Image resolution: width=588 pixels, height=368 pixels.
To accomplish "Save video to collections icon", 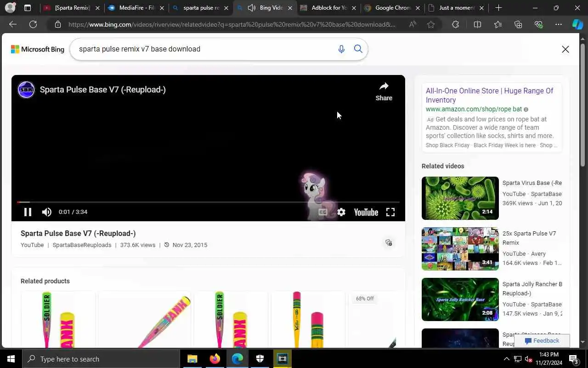I will [x=389, y=242].
